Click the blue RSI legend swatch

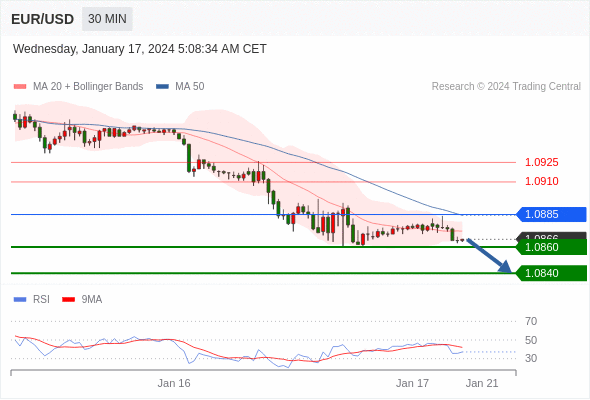[x=20, y=300]
